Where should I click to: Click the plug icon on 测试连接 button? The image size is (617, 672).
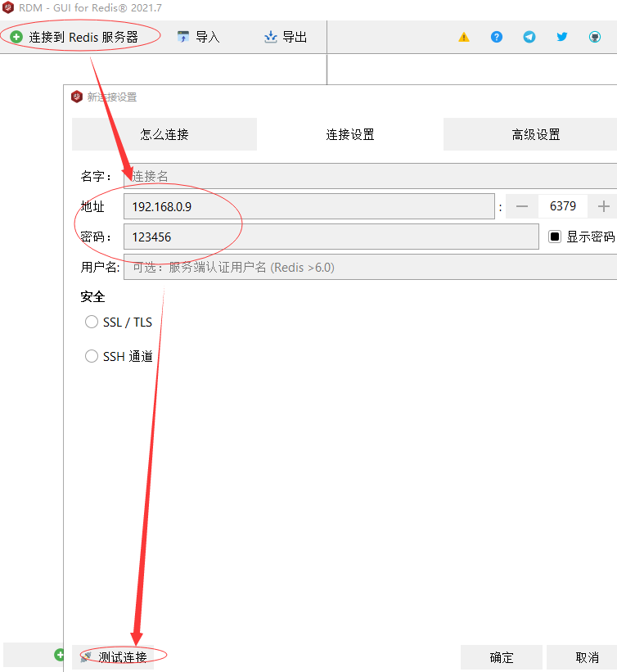(87, 657)
